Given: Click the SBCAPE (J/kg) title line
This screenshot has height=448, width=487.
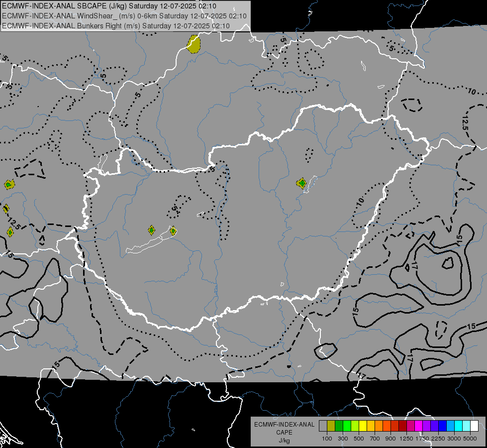Looking at the screenshot, I should click(x=109, y=6).
